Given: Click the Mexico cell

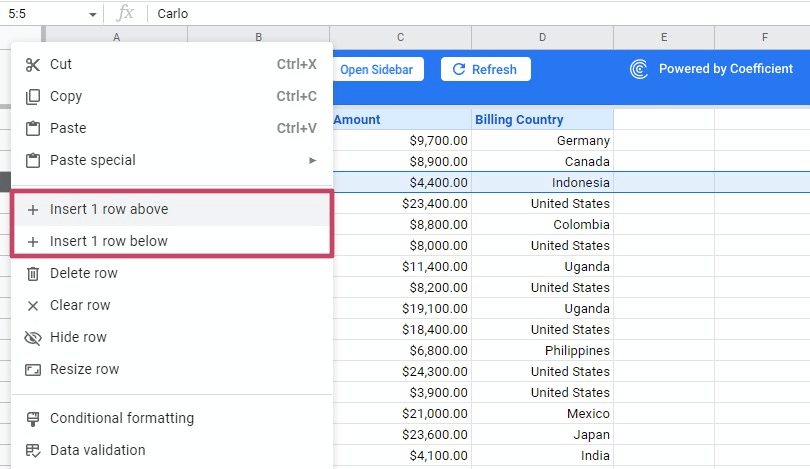Looking at the screenshot, I should (x=542, y=414).
